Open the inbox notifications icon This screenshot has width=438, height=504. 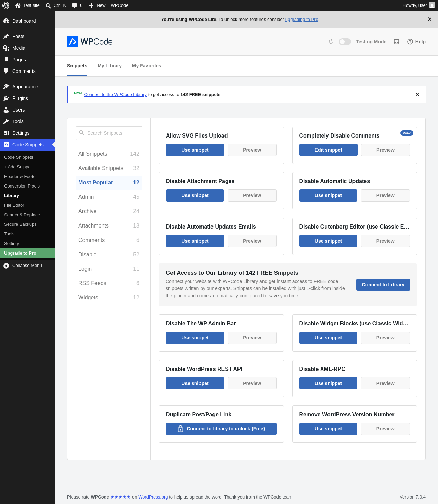(x=396, y=42)
